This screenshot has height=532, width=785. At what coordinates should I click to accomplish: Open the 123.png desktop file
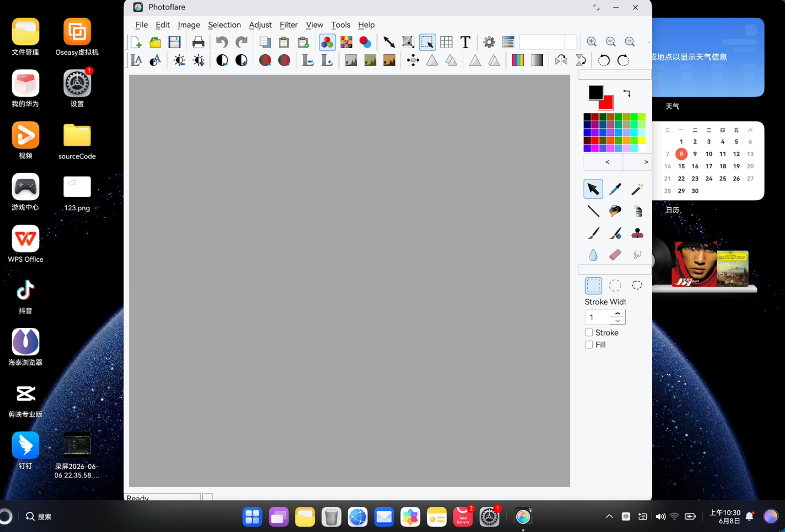[77, 194]
